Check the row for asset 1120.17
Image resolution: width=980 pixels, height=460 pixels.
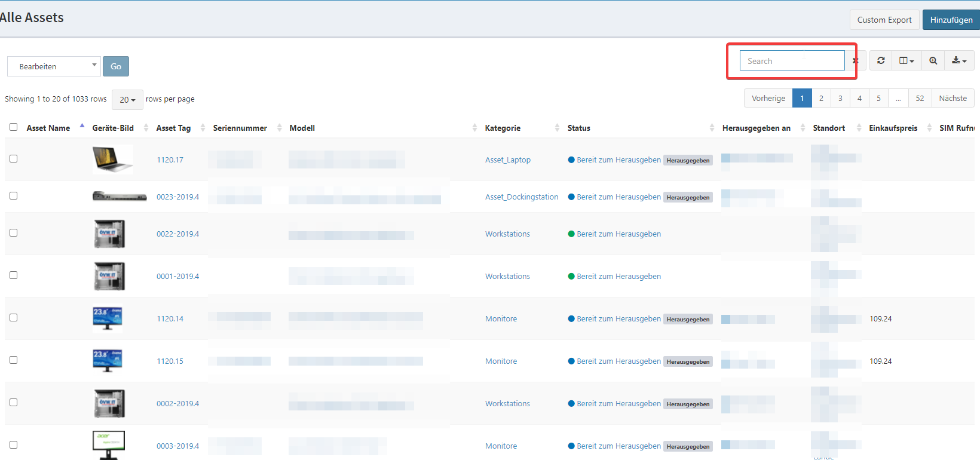13,159
